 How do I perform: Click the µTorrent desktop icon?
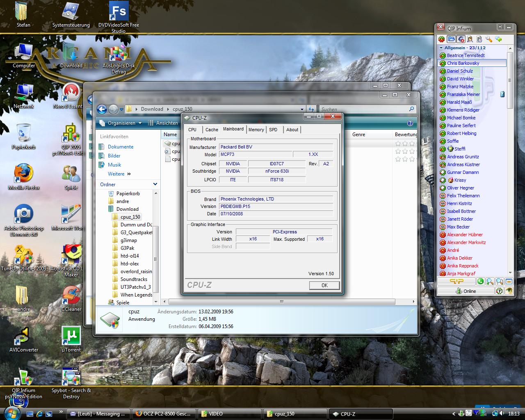pyautogui.click(x=71, y=340)
